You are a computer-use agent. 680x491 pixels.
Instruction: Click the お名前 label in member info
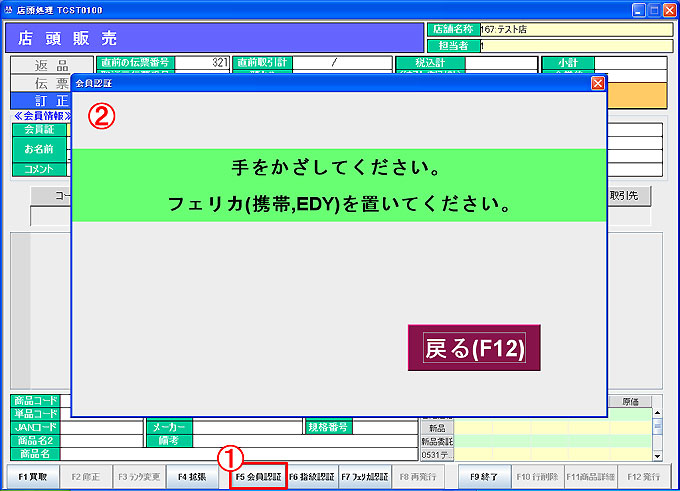pyautogui.click(x=39, y=149)
